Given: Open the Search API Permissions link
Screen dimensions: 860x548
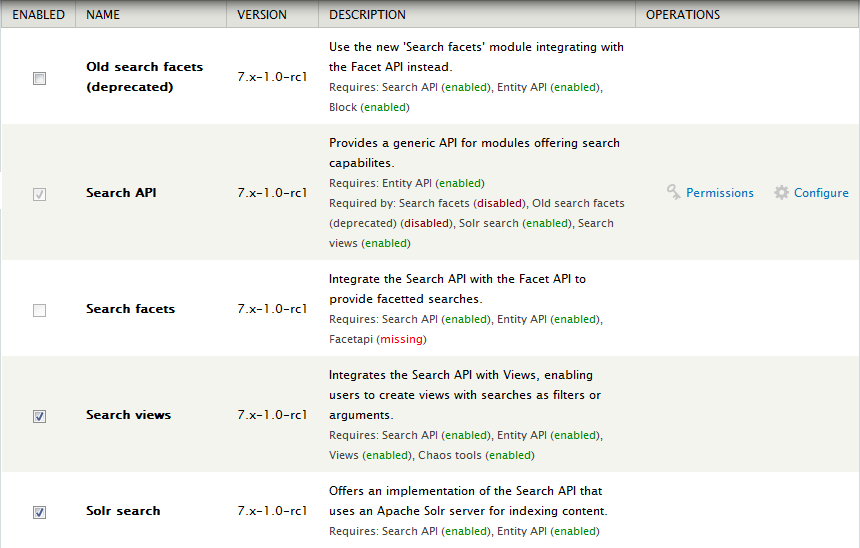Looking at the screenshot, I should pyautogui.click(x=719, y=193).
